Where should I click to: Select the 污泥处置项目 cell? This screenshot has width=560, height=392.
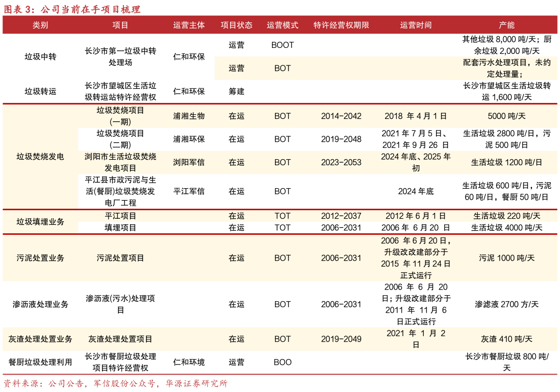[120, 258]
